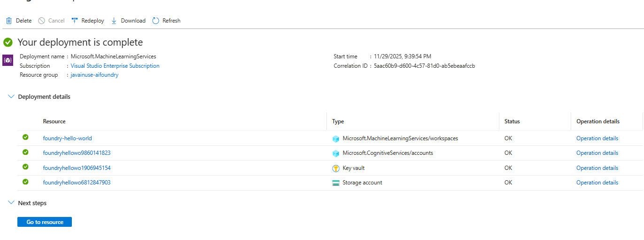This screenshot has width=644, height=240.
Task: Click the Resource column header
Action: [54, 121]
